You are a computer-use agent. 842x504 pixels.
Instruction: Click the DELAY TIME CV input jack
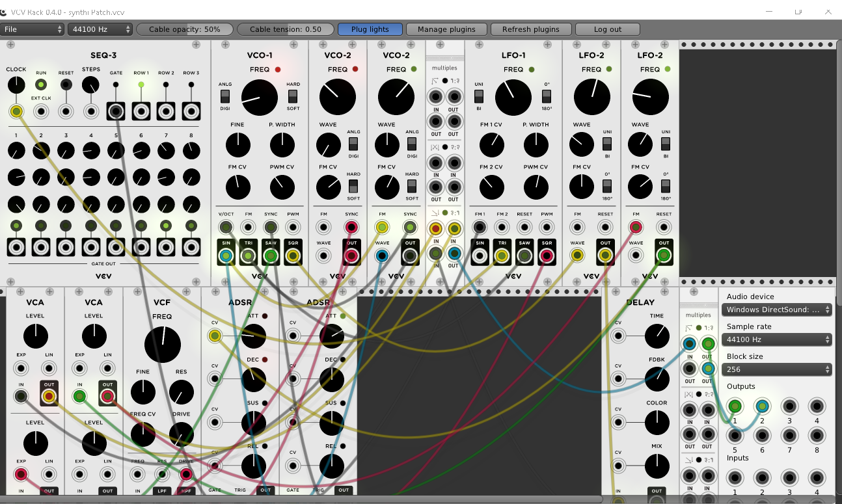click(618, 336)
